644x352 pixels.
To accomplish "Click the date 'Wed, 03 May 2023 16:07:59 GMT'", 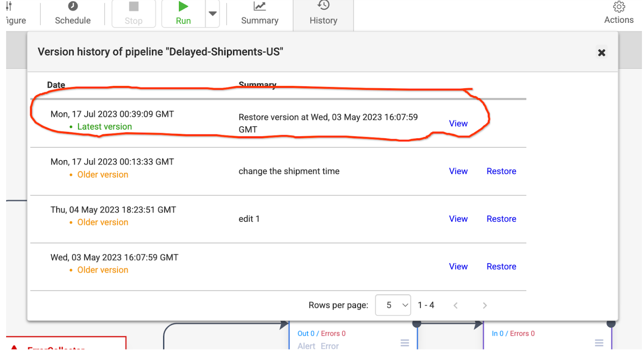I will pos(115,257).
